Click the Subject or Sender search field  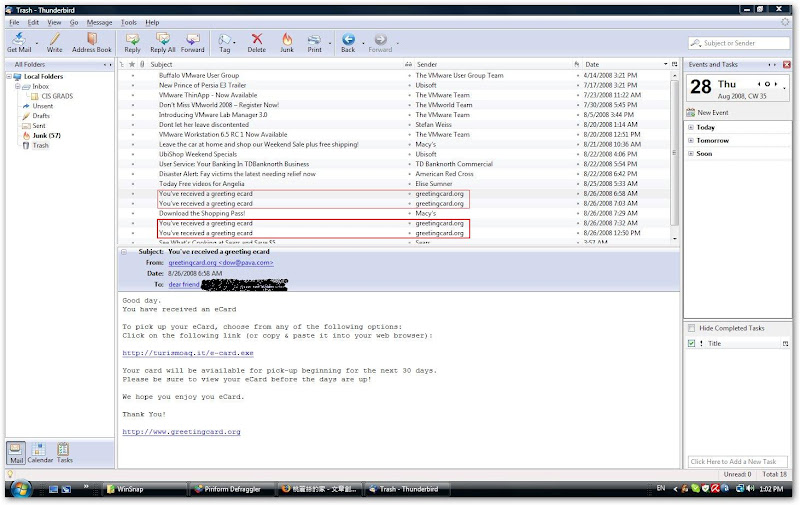738,43
